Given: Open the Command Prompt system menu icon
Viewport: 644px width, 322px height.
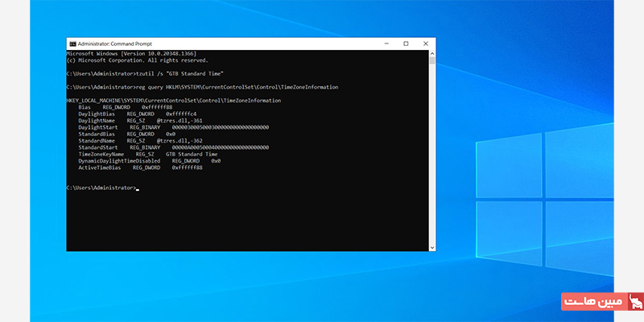Looking at the screenshot, I should tap(72, 43).
